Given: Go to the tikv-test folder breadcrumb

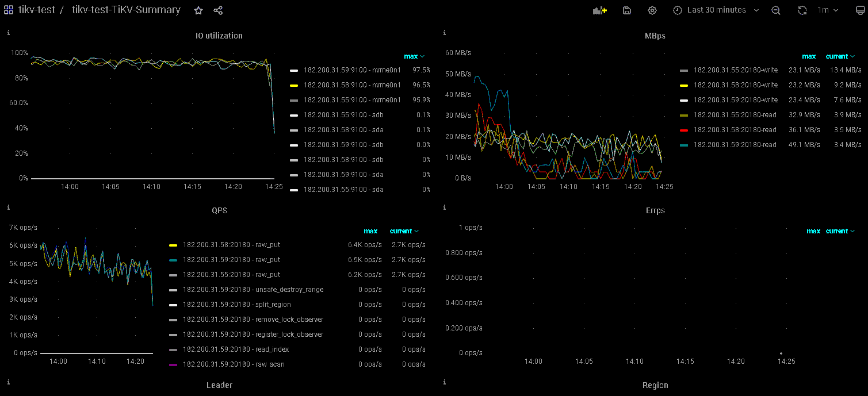Looking at the screenshot, I should click(37, 10).
